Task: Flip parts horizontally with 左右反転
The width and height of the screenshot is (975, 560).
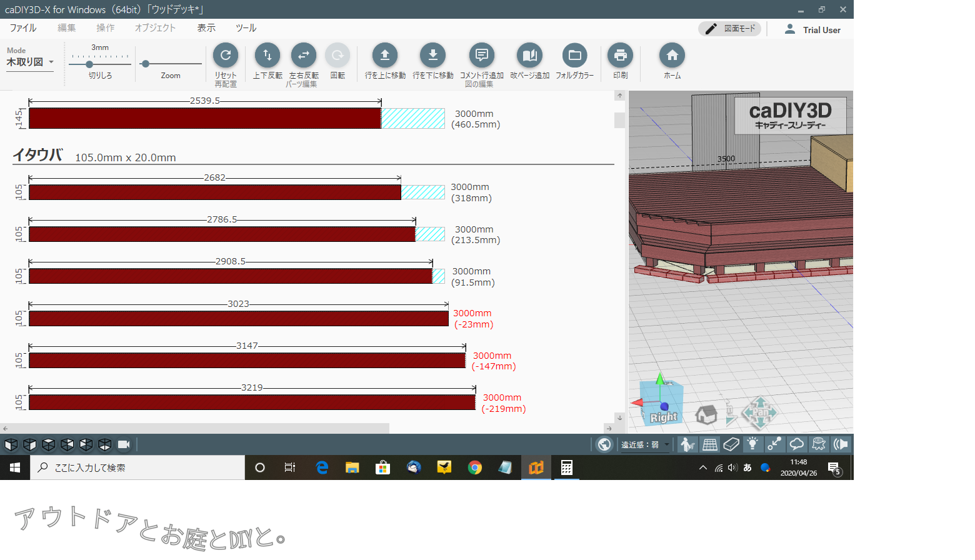Action: 304,56
